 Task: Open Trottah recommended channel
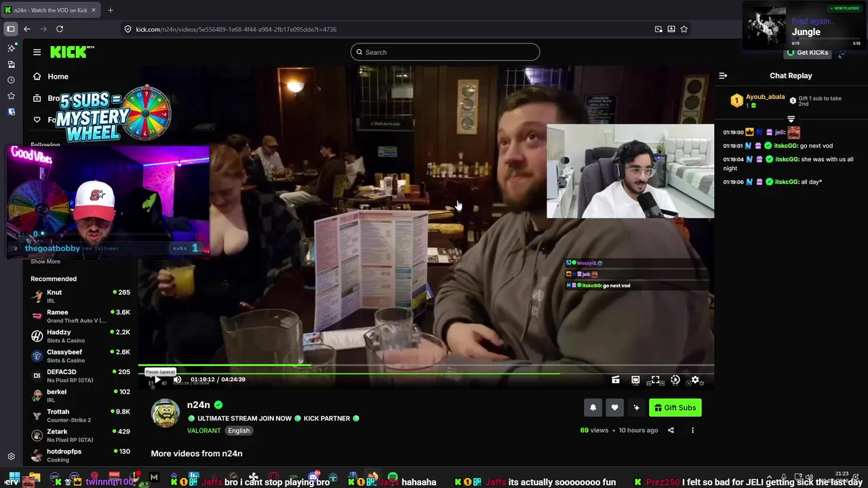click(x=81, y=415)
